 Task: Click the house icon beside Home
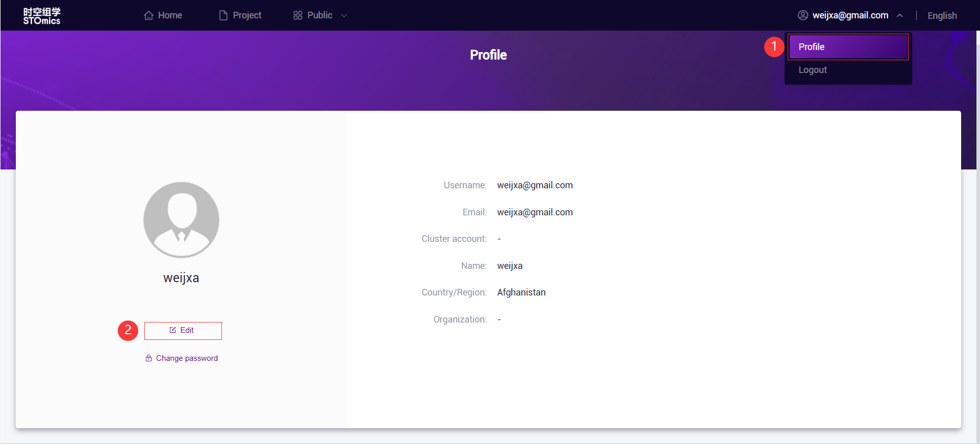point(148,15)
